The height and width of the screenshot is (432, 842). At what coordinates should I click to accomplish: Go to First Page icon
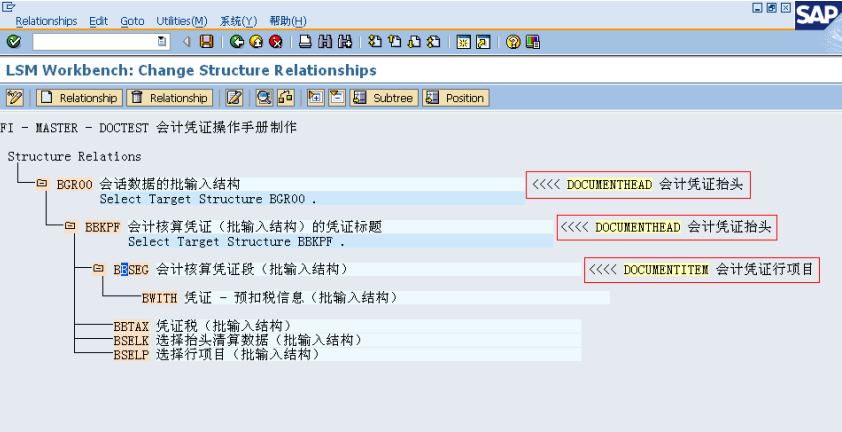coord(375,42)
